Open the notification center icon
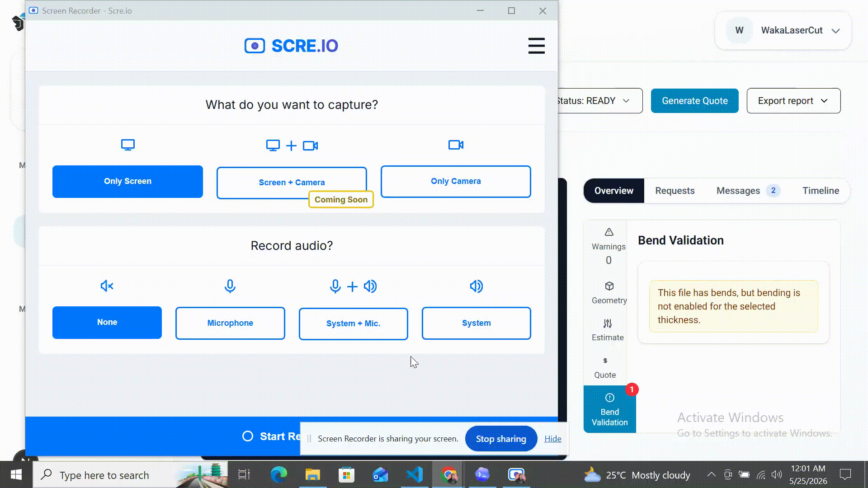This screenshot has height=488, width=868. (x=845, y=474)
